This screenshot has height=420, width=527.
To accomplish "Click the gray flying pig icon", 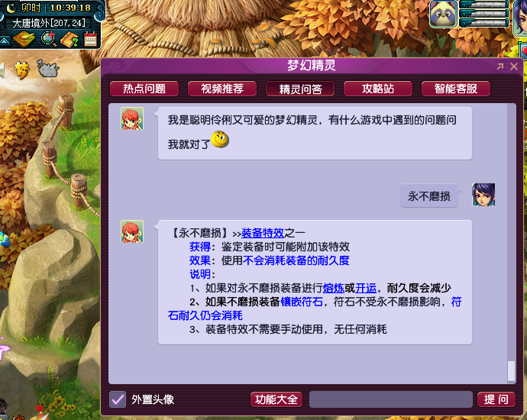I will pos(48,69).
